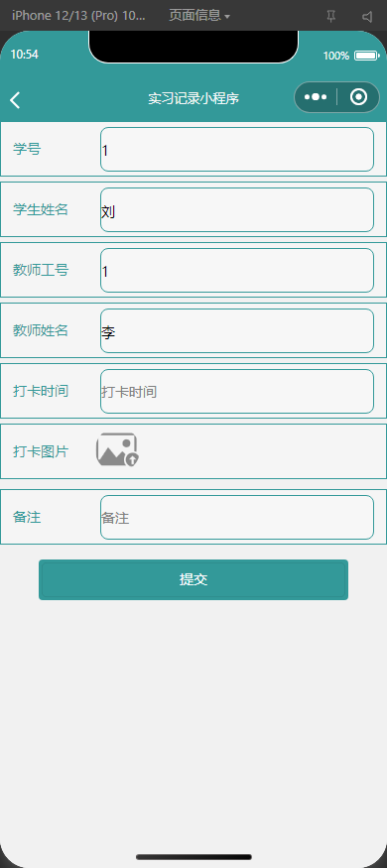Click the 打卡图片 label
The image size is (387, 868).
41,451
